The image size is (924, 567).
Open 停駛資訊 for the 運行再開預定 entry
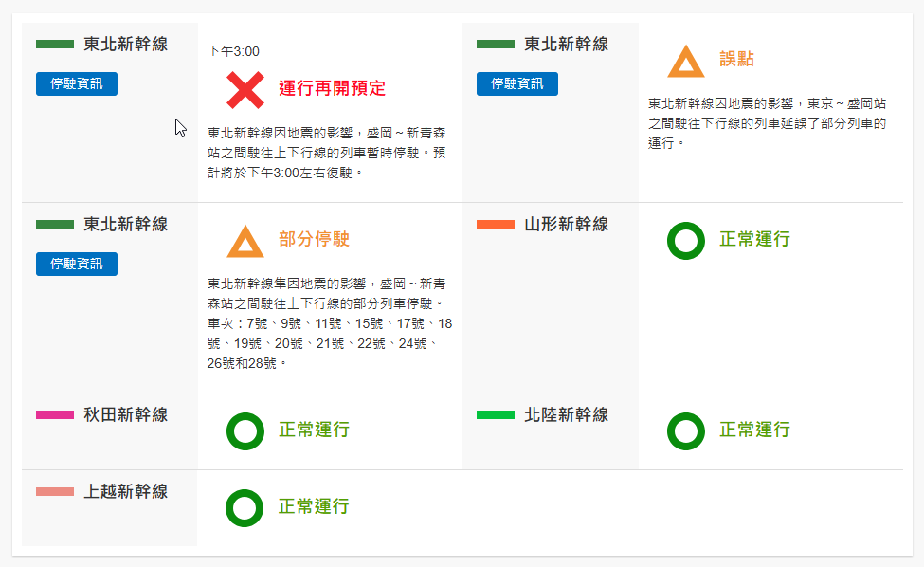click(x=77, y=83)
